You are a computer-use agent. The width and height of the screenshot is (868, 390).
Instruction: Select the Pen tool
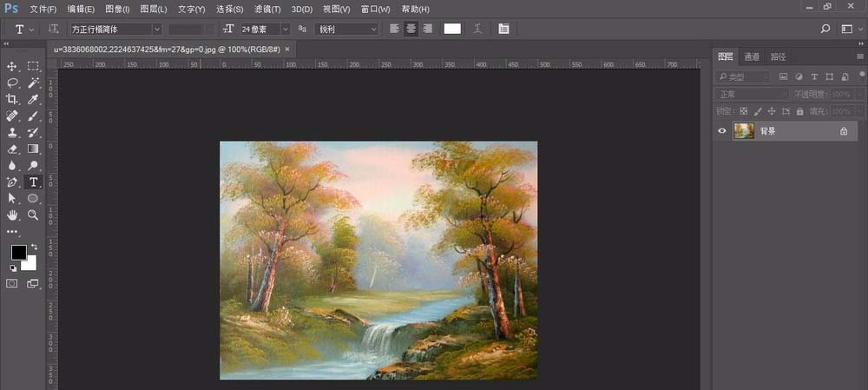tap(11, 182)
